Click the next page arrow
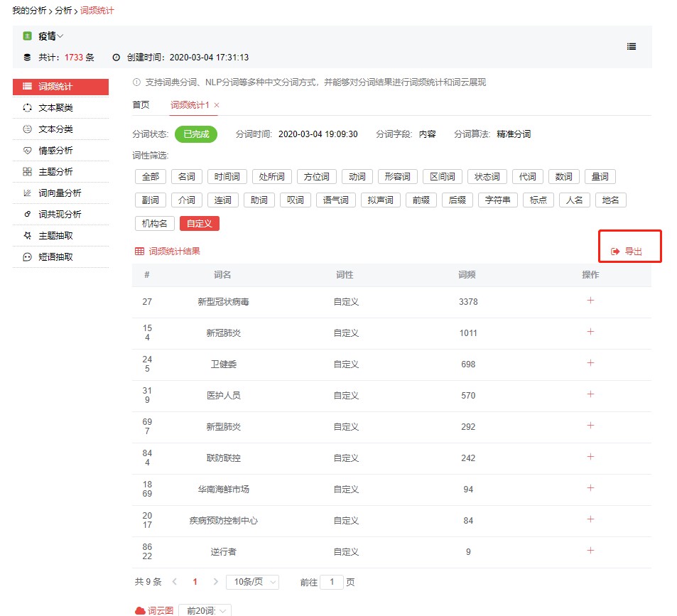The image size is (677, 616). tap(215, 582)
